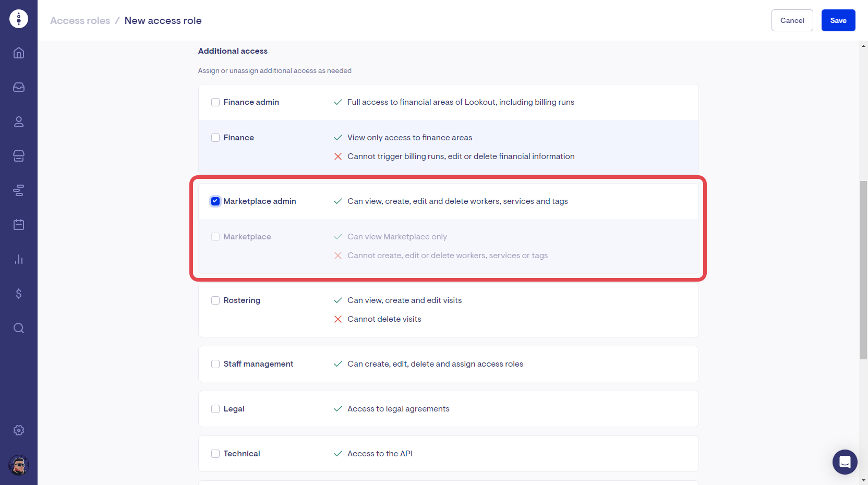Open the dollar sign finance icon
868x485 pixels.
[x=19, y=294]
